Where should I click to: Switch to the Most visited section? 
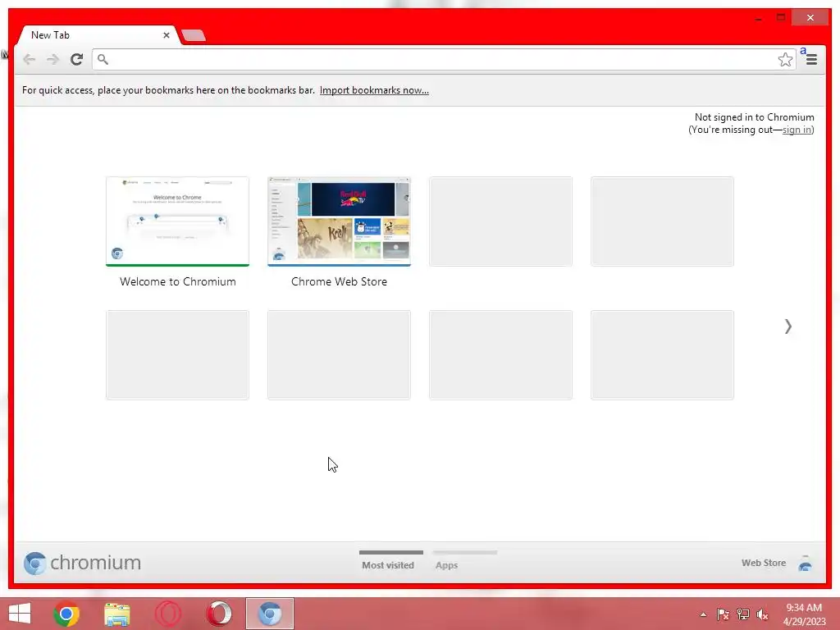[x=388, y=561]
